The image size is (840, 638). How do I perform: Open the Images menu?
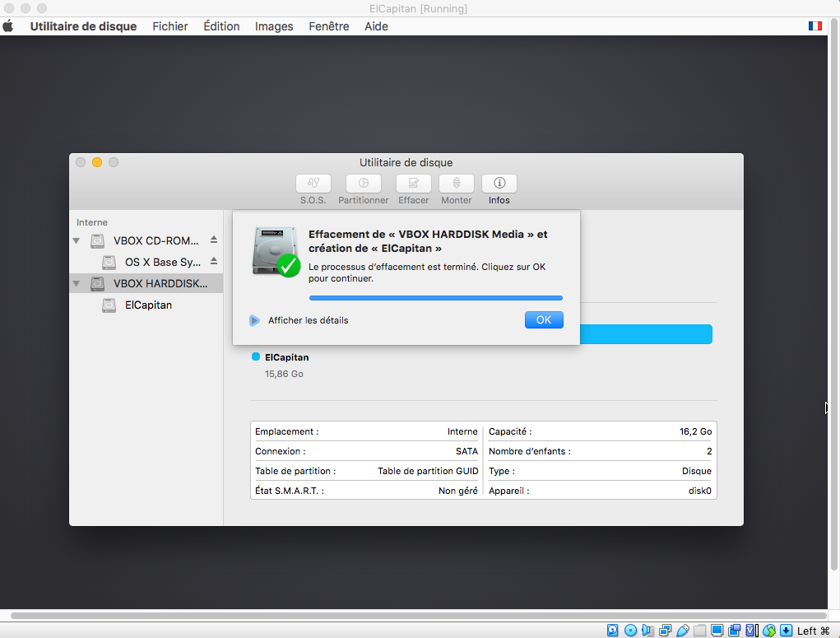coord(274,26)
